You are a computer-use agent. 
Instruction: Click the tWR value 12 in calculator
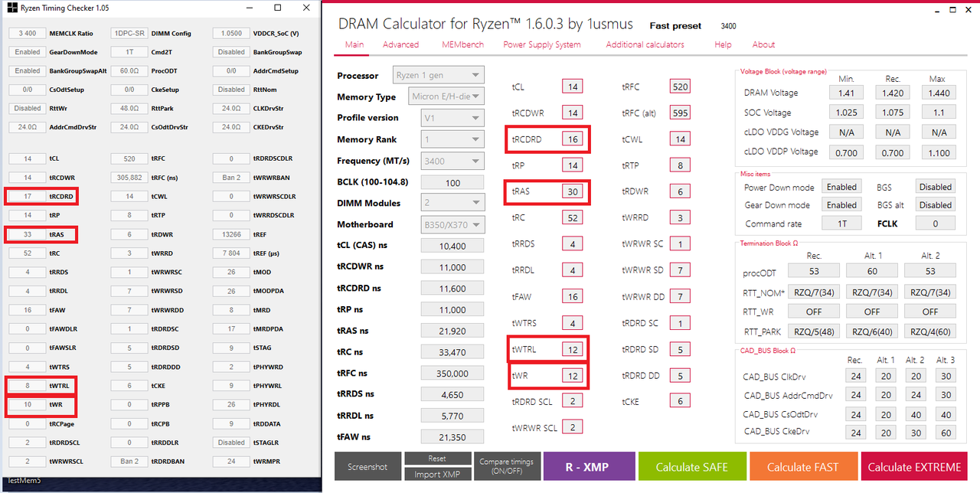tap(572, 376)
